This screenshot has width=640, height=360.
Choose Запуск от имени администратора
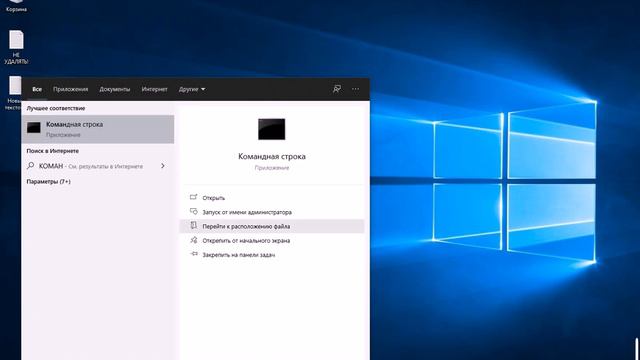(x=272, y=212)
